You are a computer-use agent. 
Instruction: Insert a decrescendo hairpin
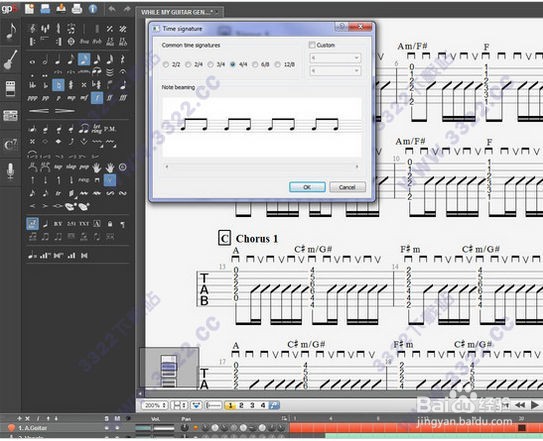(x=64, y=111)
